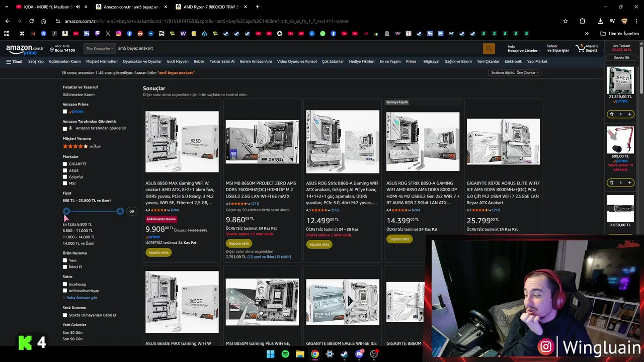Open GIGABYTE X870E AORUS ELITE product image

pyautogui.click(x=503, y=142)
